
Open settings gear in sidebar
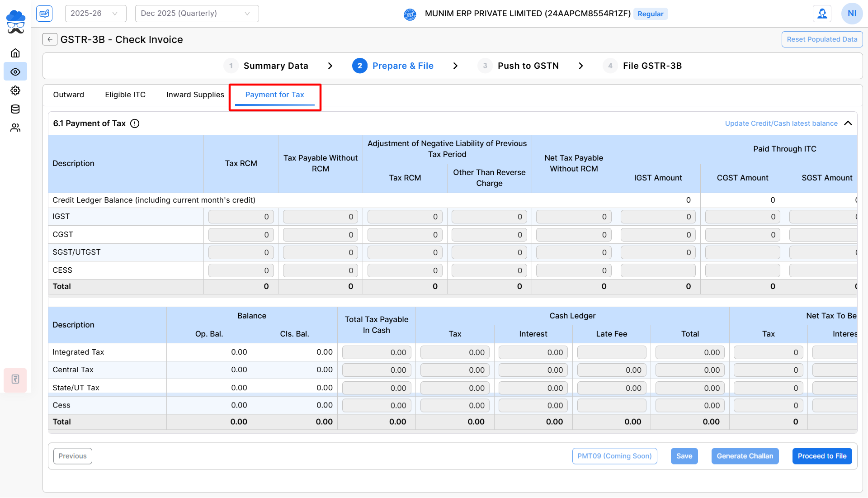pyautogui.click(x=15, y=90)
